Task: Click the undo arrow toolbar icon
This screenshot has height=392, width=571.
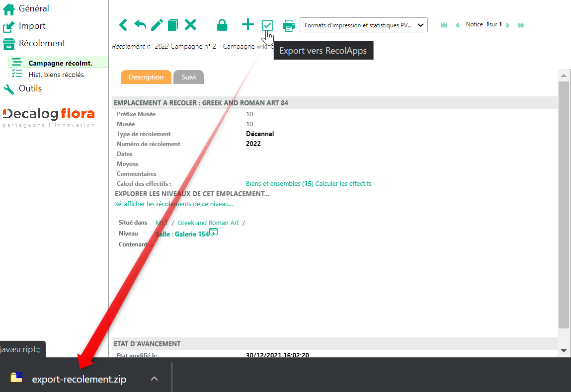Action: coord(140,25)
